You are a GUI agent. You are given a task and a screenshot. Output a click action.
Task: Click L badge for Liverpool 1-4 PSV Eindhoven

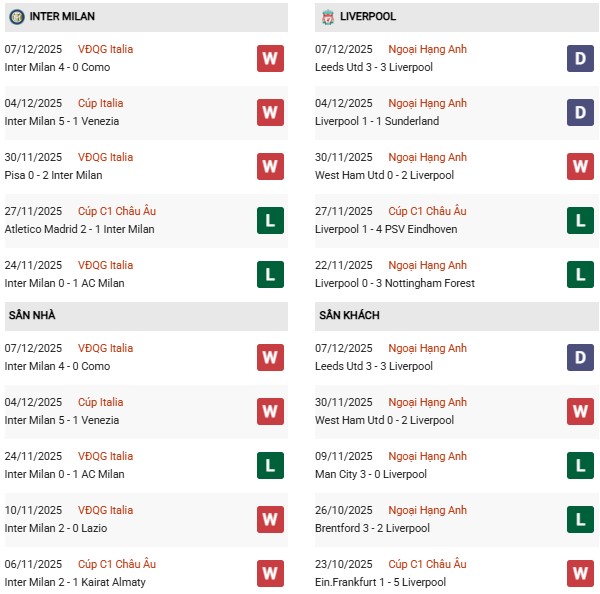[580, 220]
